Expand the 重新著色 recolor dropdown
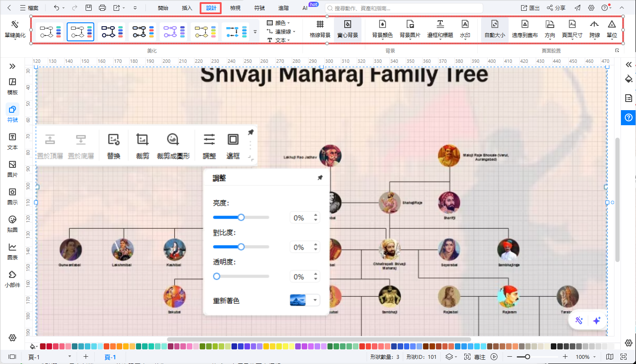The height and width of the screenshot is (364, 636). (x=315, y=300)
